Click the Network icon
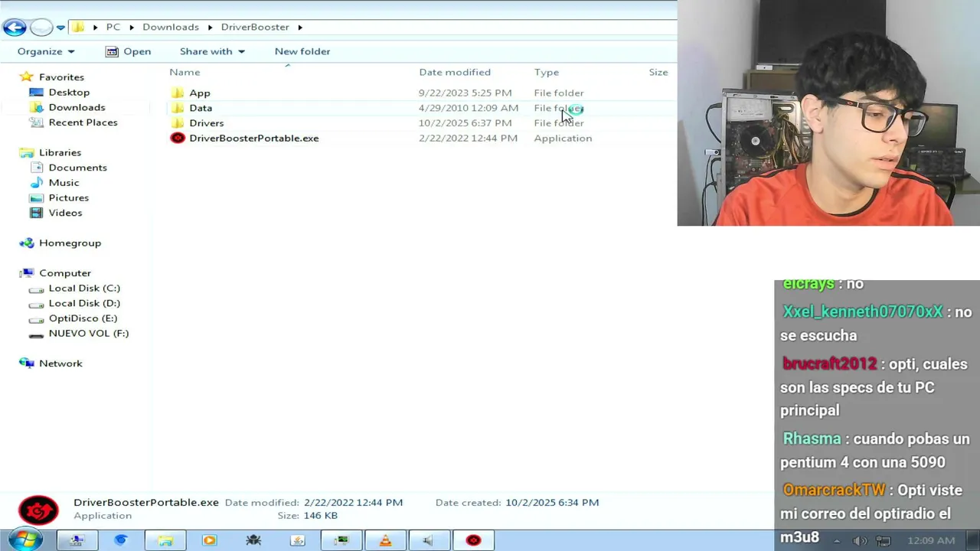The height and width of the screenshot is (551, 980). point(27,364)
